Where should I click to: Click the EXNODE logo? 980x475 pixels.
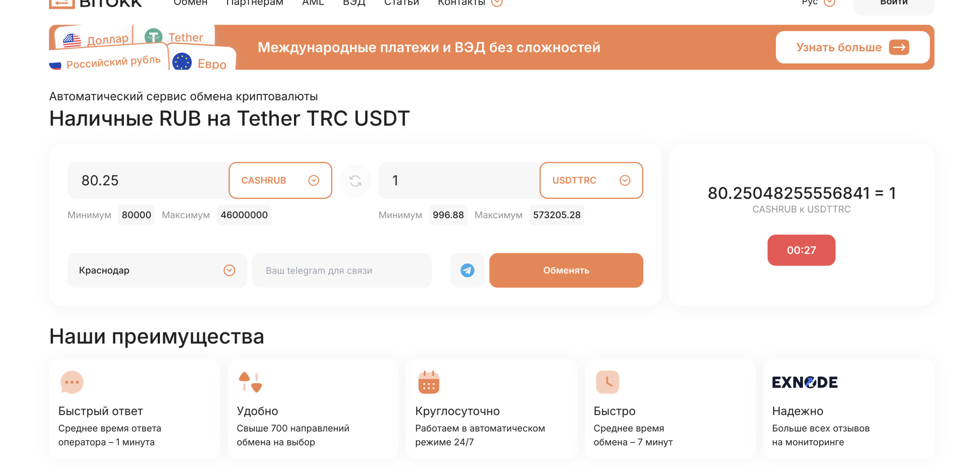point(805,382)
